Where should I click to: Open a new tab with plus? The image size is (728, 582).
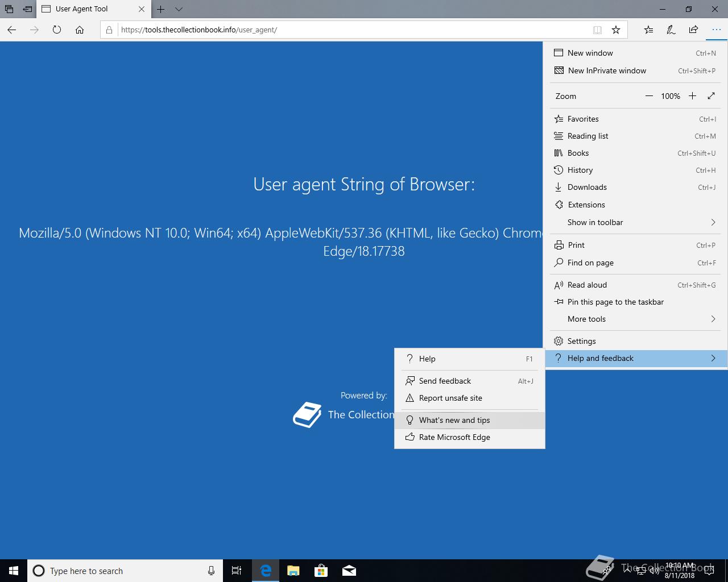pyautogui.click(x=161, y=9)
